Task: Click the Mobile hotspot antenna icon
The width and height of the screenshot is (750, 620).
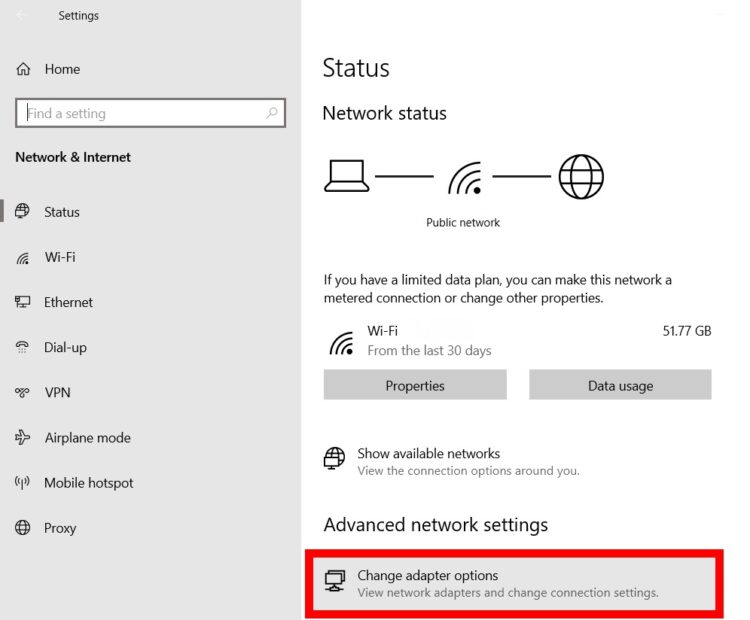Action: 22,482
